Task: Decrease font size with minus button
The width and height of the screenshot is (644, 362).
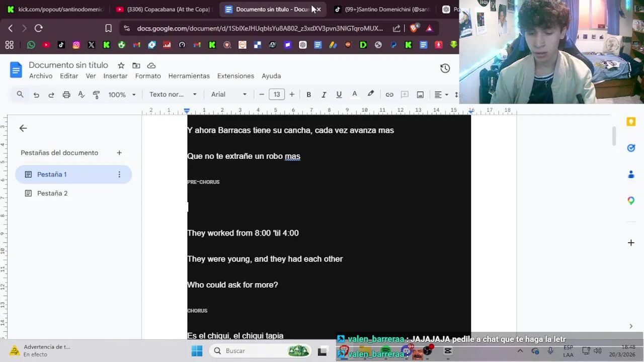Action: 262,95
